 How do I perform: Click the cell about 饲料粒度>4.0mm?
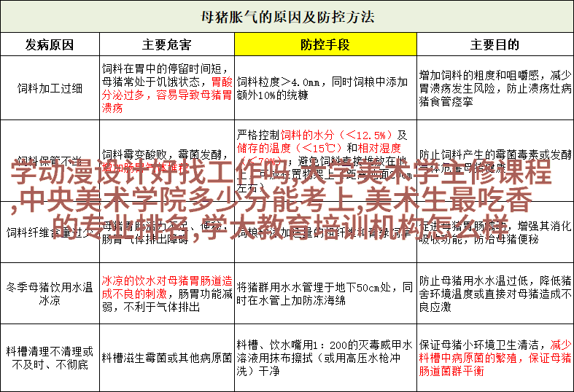tap(325, 88)
